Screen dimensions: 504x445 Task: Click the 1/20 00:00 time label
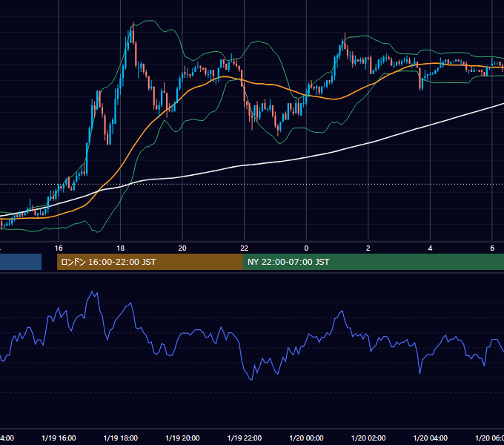click(306, 438)
